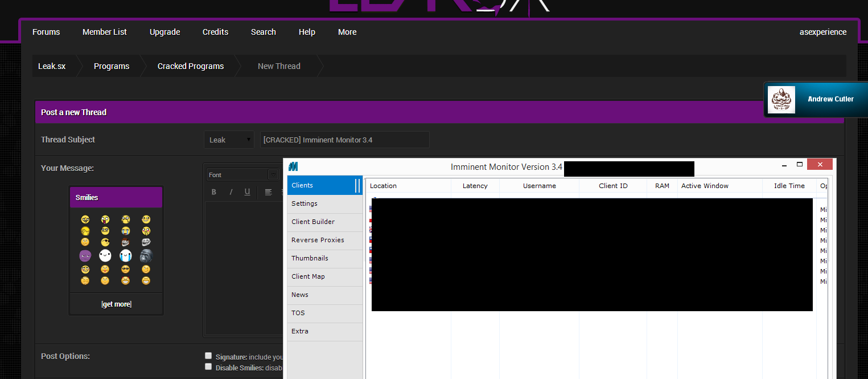
Task: Sort clients by RAM column
Action: coord(663,186)
